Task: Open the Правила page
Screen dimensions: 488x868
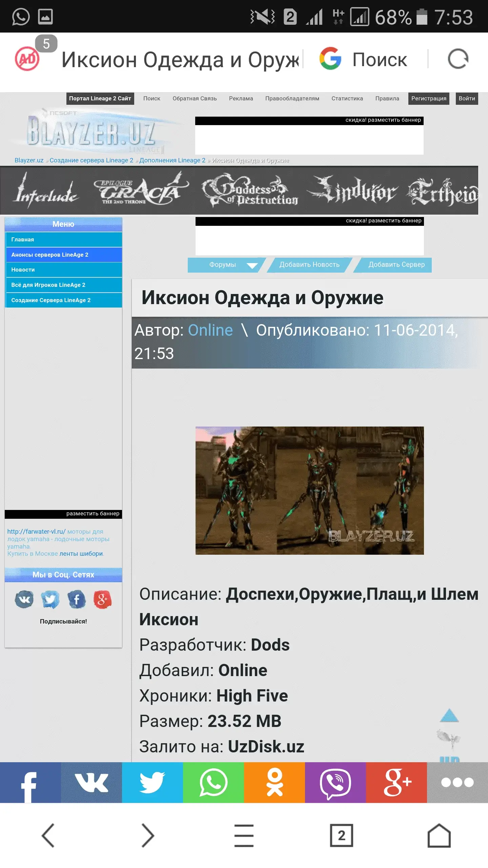Action: coord(387,99)
